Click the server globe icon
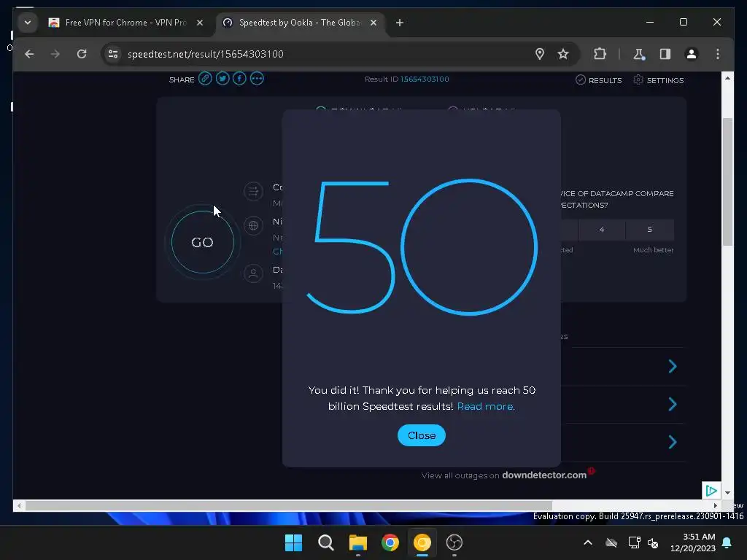The image size is (747, 560). [253, 225]
